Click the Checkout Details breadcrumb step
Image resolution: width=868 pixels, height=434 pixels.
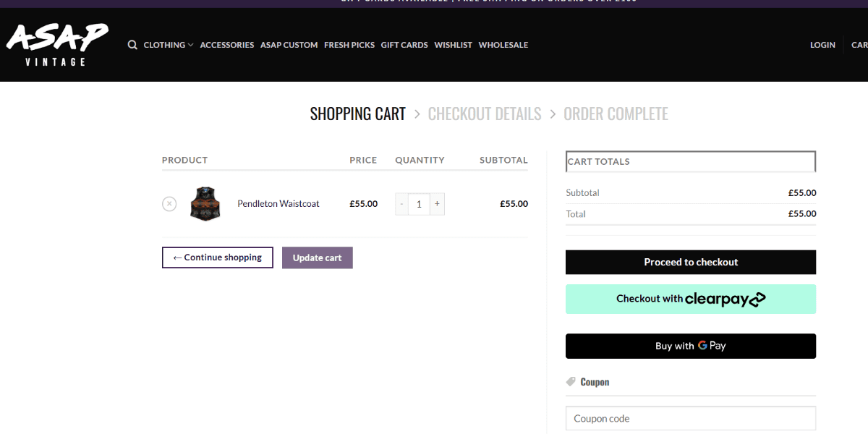[485, 114]
